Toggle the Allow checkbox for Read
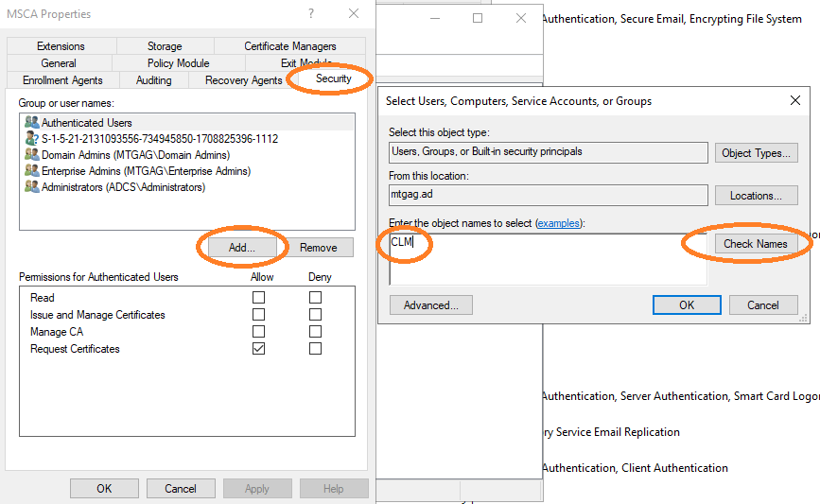Viewport: 820px width, 504px height. pos(258,298)
